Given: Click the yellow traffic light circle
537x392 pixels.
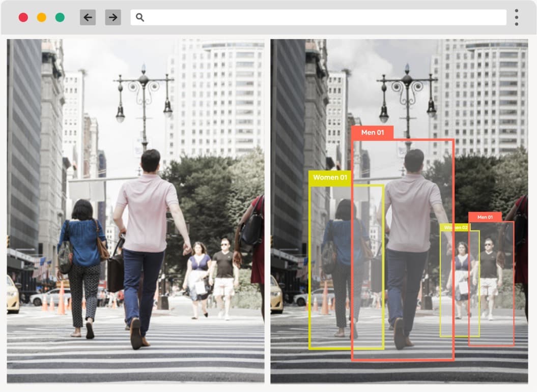Looking at the screenshot, I should coord(41,17).
